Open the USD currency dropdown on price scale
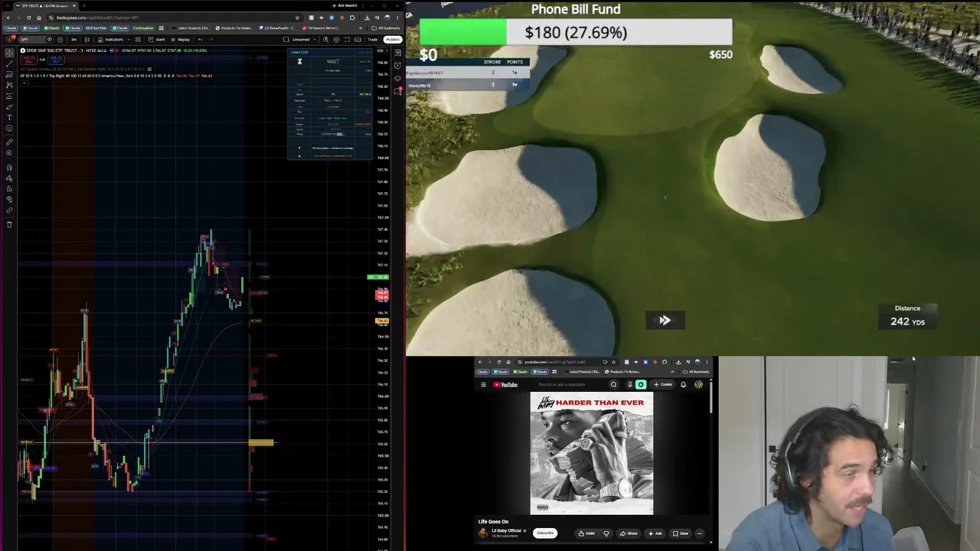The image size is (980, 551). pos(381,51)
